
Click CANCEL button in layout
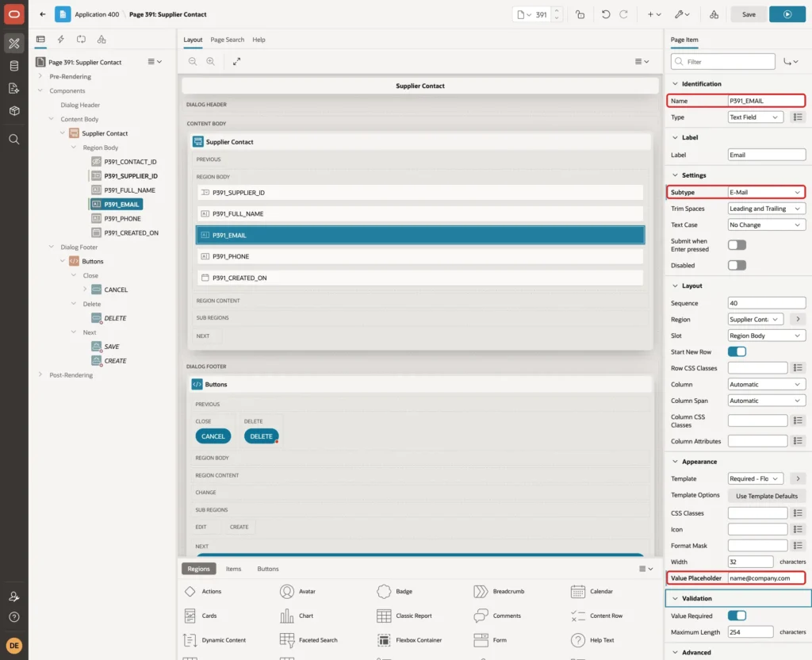(x=213, y=436)
